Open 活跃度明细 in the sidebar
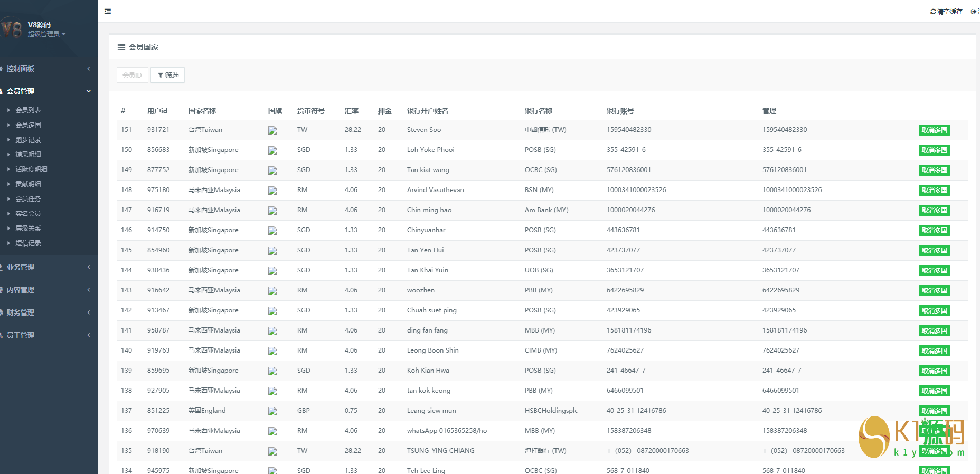This screenshot has width=980, height=474. (x=31, y=169)
